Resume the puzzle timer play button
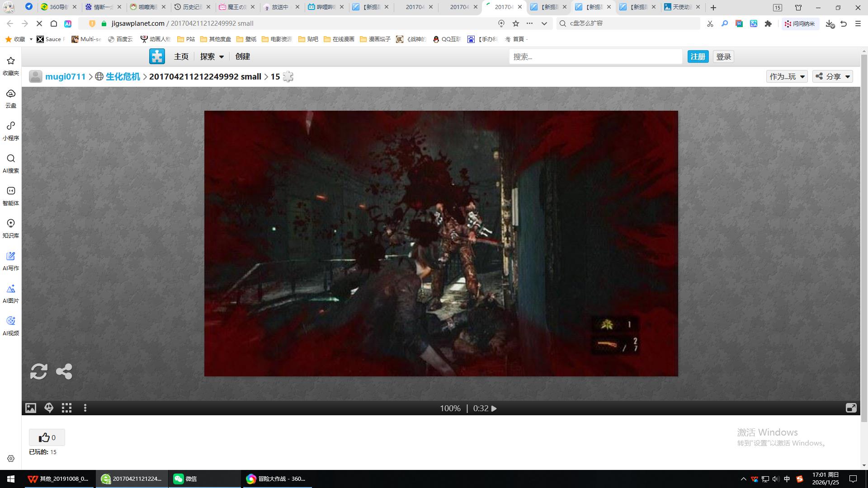 494,408
